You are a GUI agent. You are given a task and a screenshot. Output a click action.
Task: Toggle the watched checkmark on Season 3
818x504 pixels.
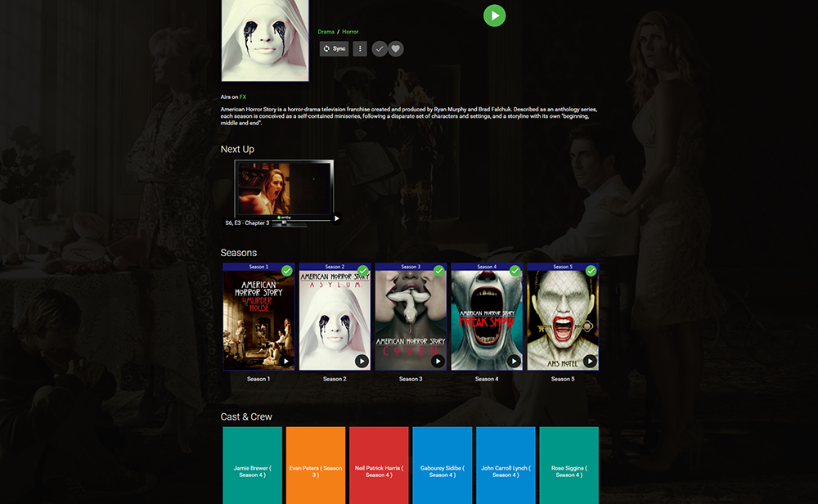coord(439,271)
